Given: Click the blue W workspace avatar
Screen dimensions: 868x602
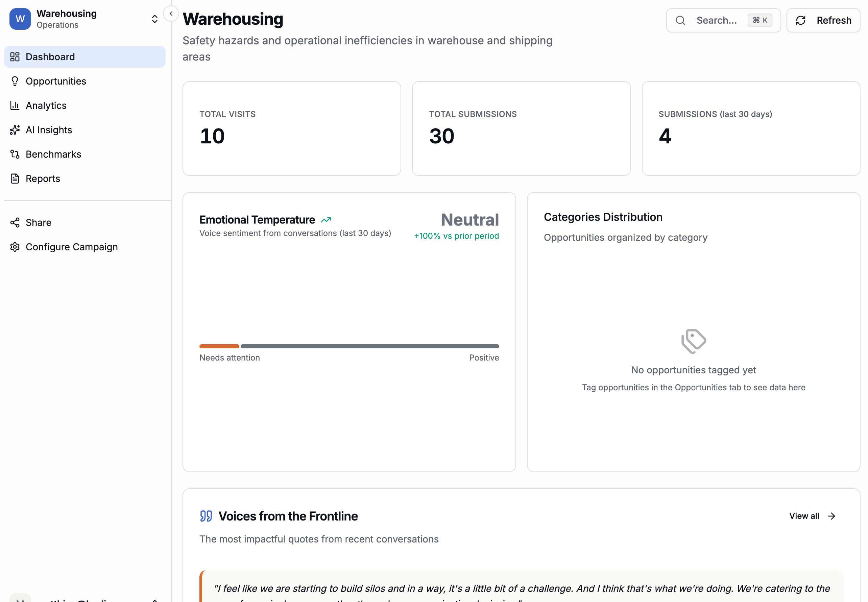Looking at the screenshot, I should (20, 19).
